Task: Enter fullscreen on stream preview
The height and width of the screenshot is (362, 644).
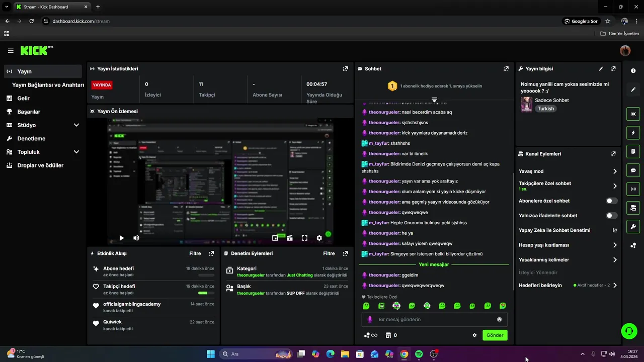Action: 304,238
